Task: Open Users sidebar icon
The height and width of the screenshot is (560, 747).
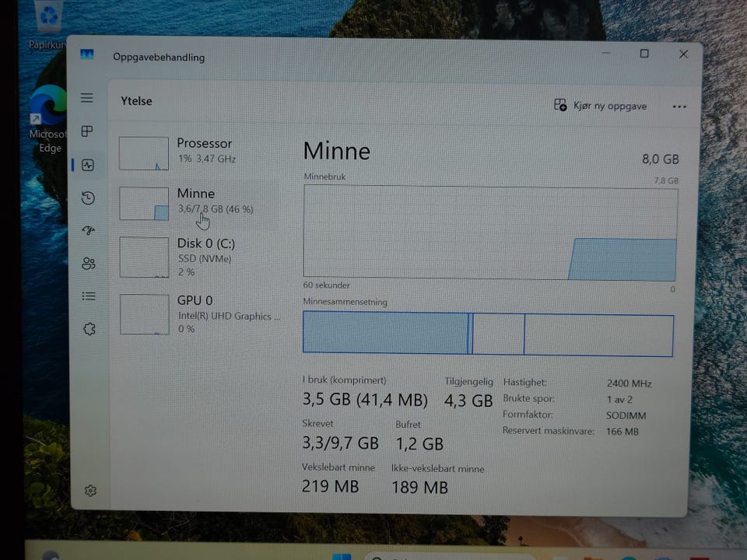Action: [x=89, y=264]
